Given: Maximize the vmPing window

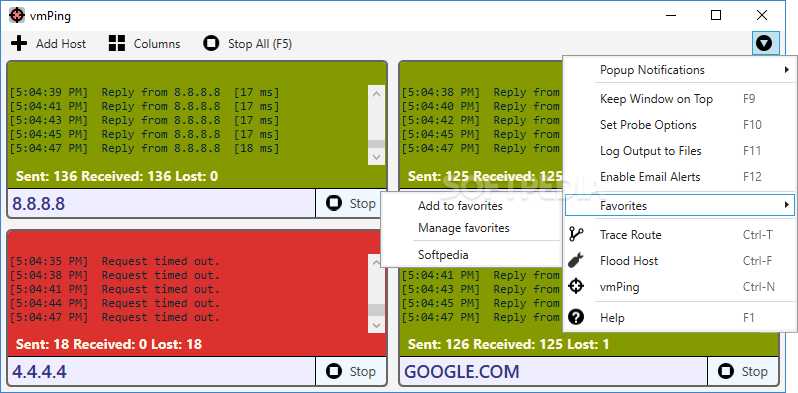Looking at the screenshot, I should click(x=716, y=15).
